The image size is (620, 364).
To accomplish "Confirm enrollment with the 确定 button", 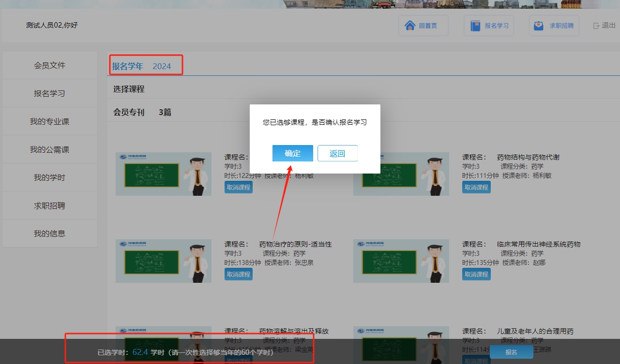I will coord(292,153).
